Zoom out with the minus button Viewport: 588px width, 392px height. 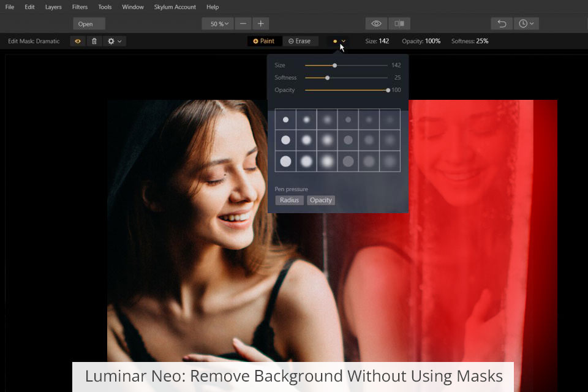point(243,24)
